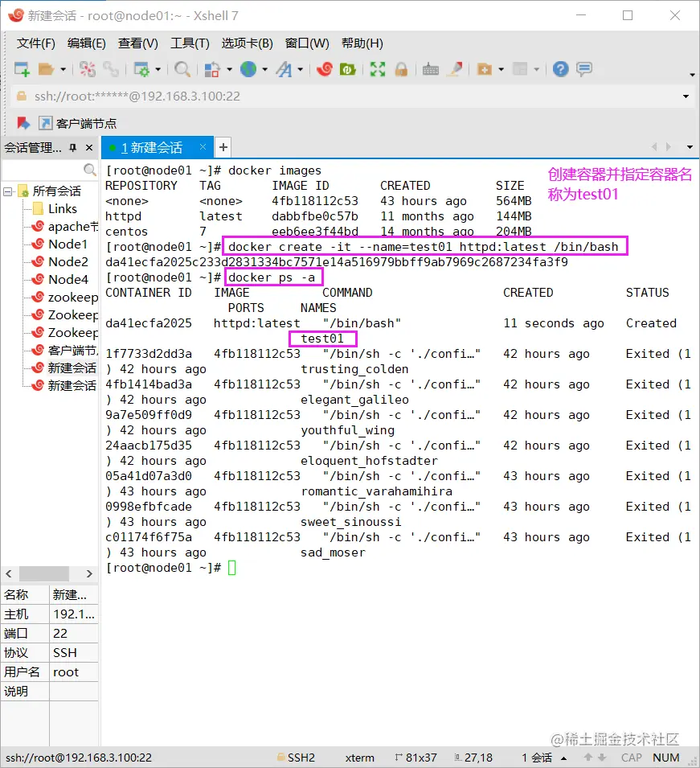The height and width of the screenshot is (768, 700).
Task: Click the 用户名 value root cell
Action: click(x=74, y=672)
